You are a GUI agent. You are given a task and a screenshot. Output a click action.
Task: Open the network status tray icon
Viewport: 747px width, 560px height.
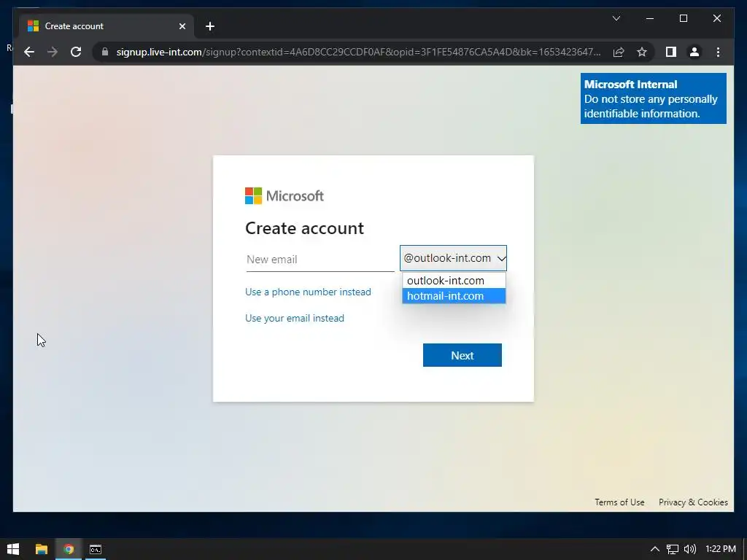pyautogui.click(x=672, y=549)
